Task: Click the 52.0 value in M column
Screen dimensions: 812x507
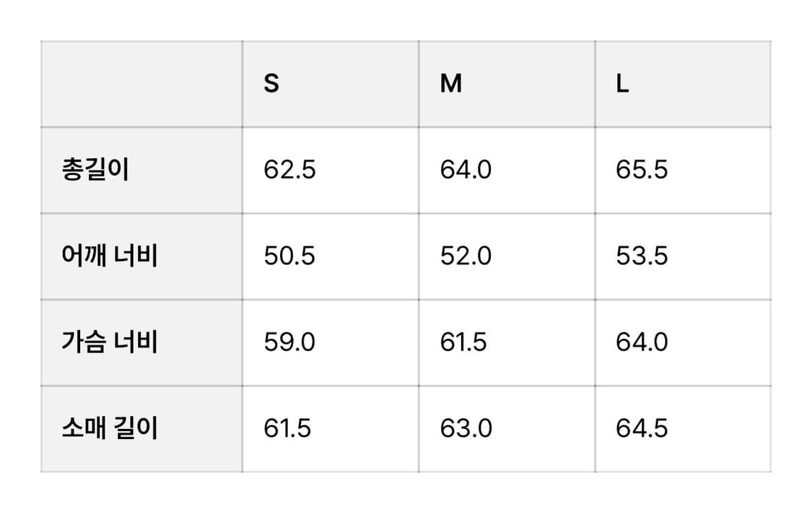Action: (x=466, y=256)
